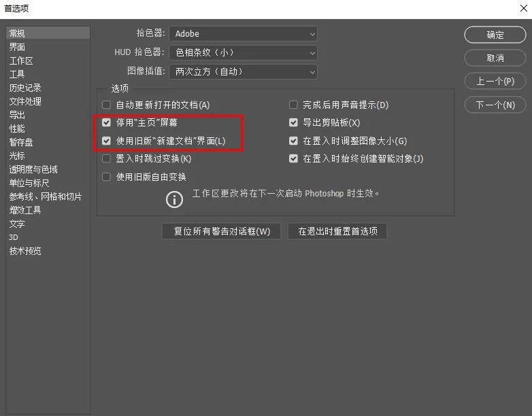The height and width of the screenshot is (416, 532).
Task: Go to next page with 下一个(N)
Action: [x=495, y=105]
